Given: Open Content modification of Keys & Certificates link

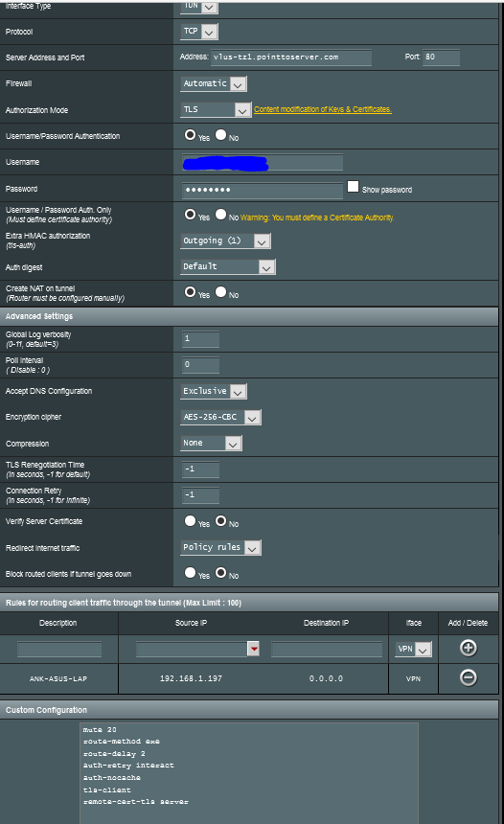Looking at the screenshot, I should (323, 109).
